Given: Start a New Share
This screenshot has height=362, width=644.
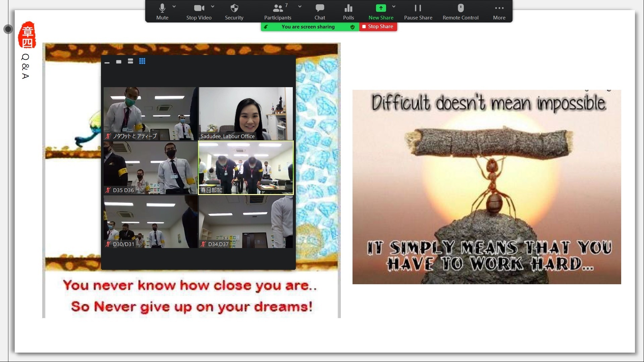Looking at the screenshot, I should [x=381, y=11].
